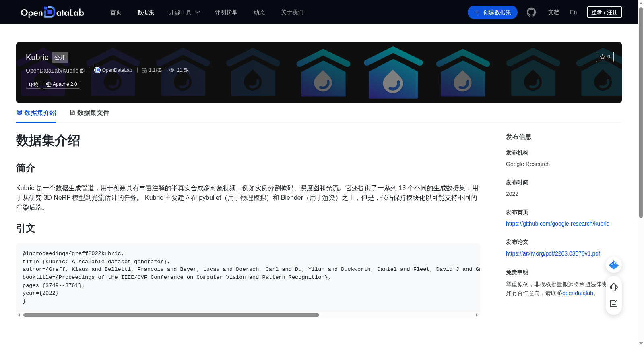Click the Kubric dataset title

tap(37, 57)
